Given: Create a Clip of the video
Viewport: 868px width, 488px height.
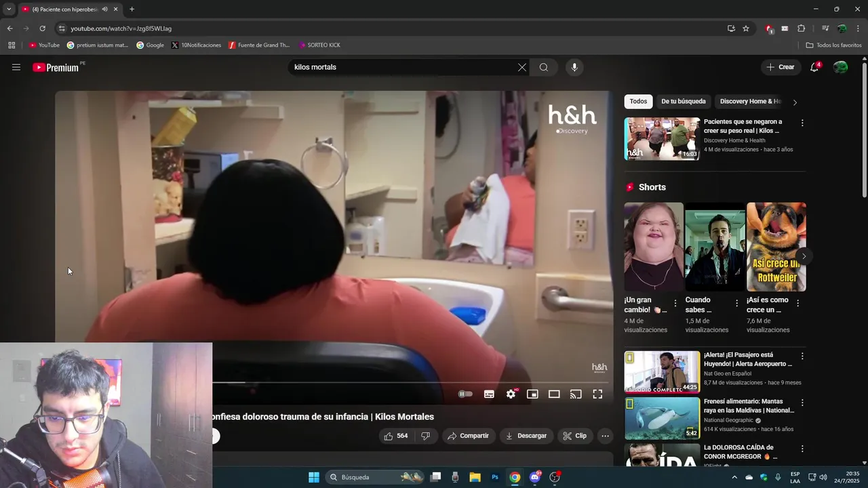Looking at the screenshot, I should [x=575, y=436].
